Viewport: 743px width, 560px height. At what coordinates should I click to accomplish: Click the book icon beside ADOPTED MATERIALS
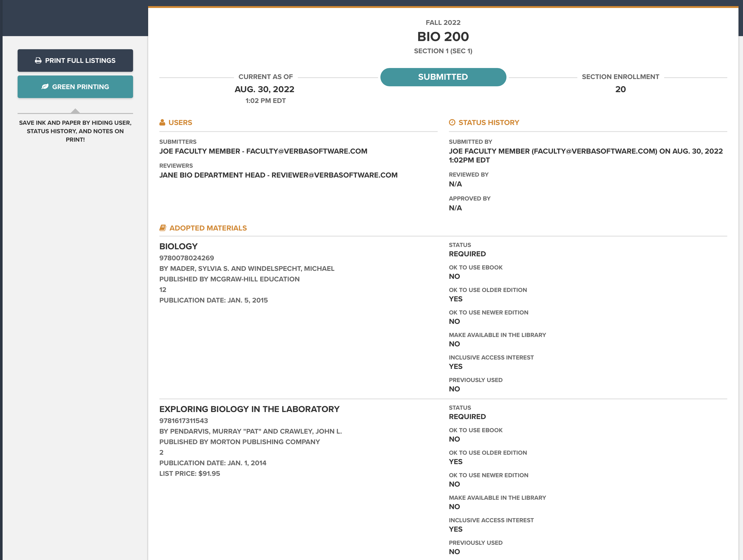tap(163, 228)
